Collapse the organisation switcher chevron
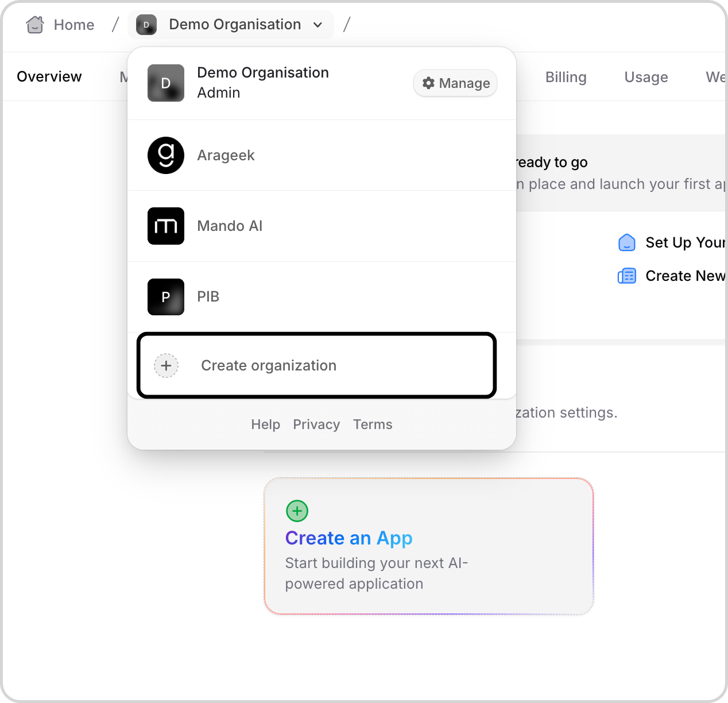Viewport: 728px width, 703px height. [x=318, y=25]
